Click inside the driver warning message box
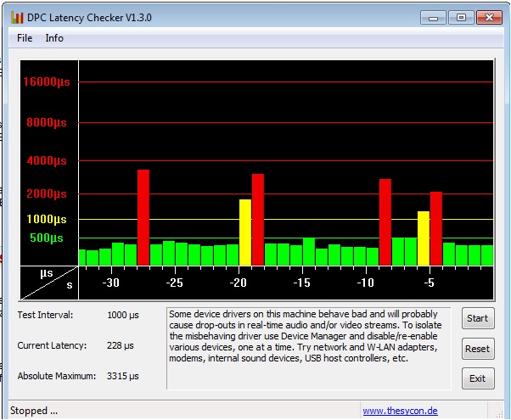 pyautogui.click(x=309, y=348)
